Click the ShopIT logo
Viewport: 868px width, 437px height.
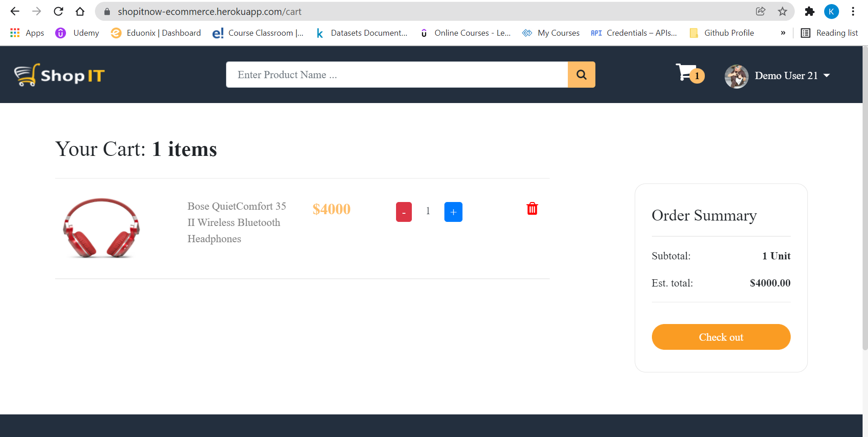(59, 75)
